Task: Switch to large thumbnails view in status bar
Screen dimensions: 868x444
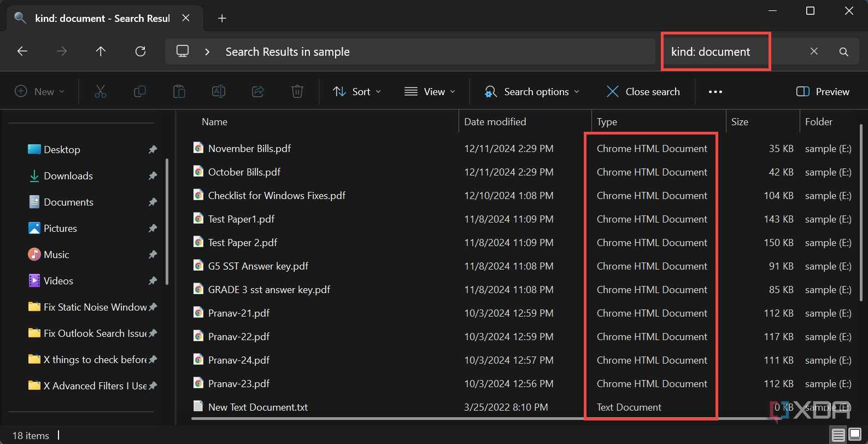Action: point(855,435)
